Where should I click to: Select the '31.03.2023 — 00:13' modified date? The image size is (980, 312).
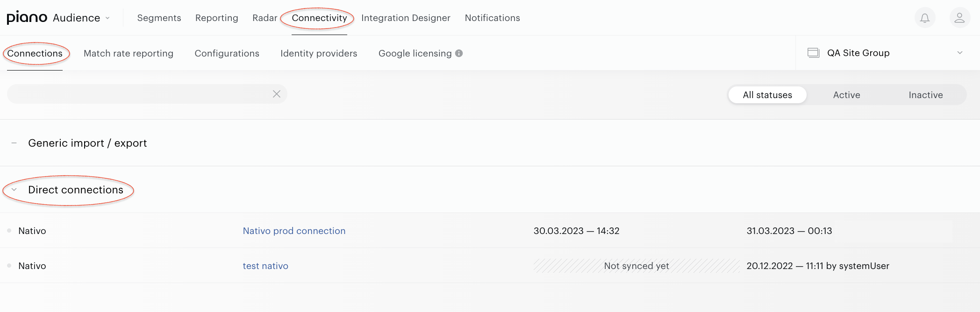789,231
